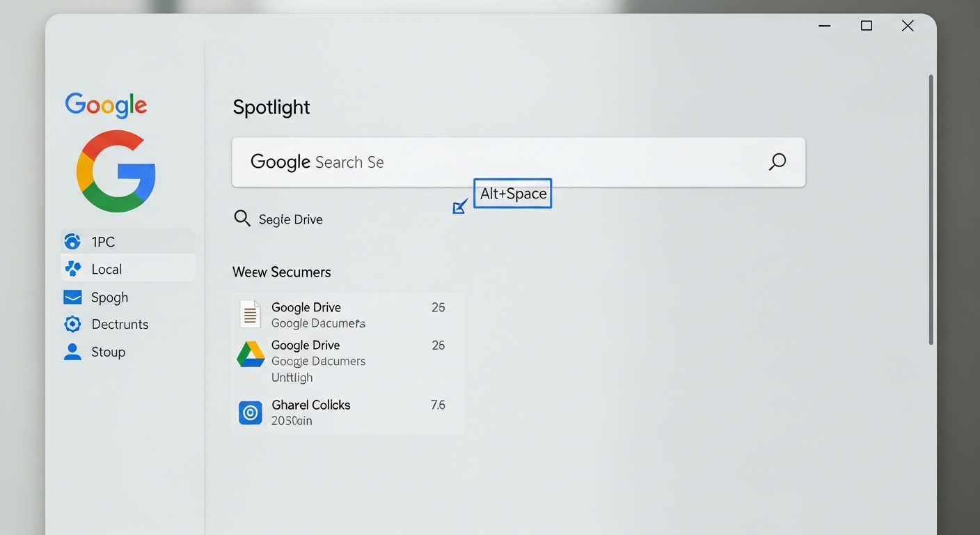Image resolution: width=980 pixels, height=535 pixels.
Task: Open Google Drive result with Unttligh subtitle
Action: tap(348, 361)
